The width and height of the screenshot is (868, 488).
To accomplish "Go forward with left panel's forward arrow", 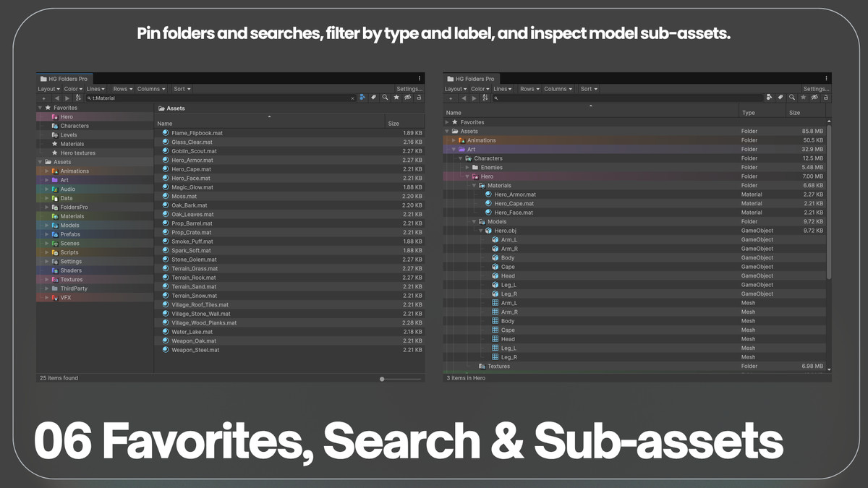I will pos(67,98).
